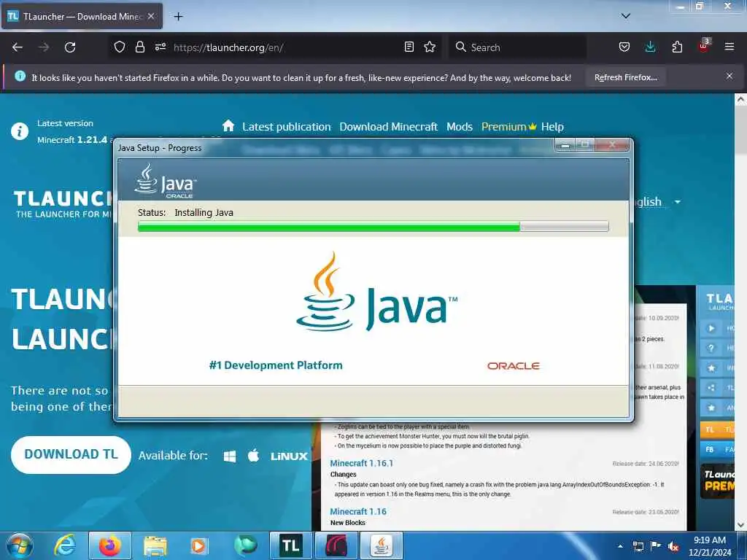The width and height of the screenshot is (747, 560).
Task: Open the Download Minecraft menu item
Action: click(x=388, y=127)
